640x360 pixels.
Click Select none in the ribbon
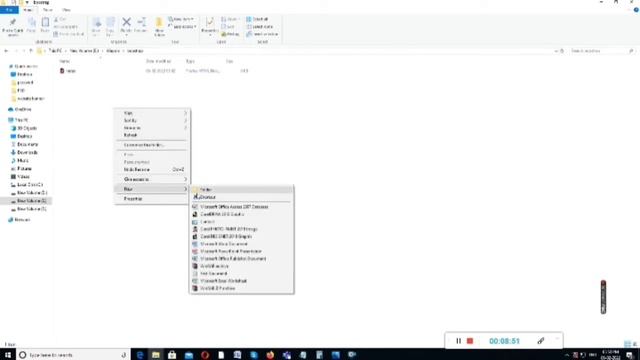(x=260, y=27)
